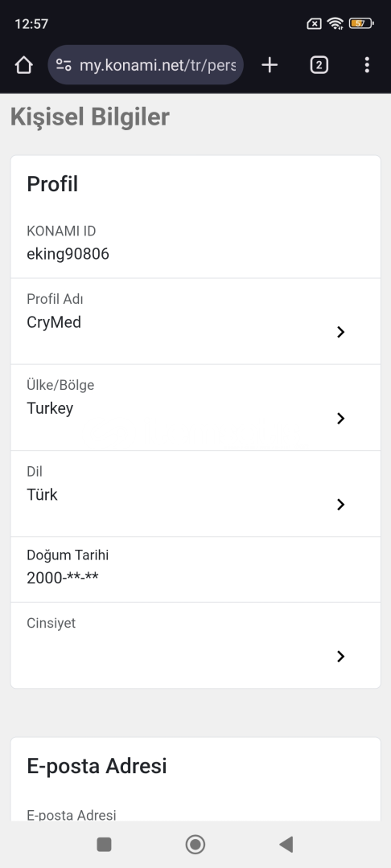The width and height of the screenshot is (391, 868).
Task: Tap the Doğum Tarihi 2000-**-** field
Action: [x=195, y=570]
